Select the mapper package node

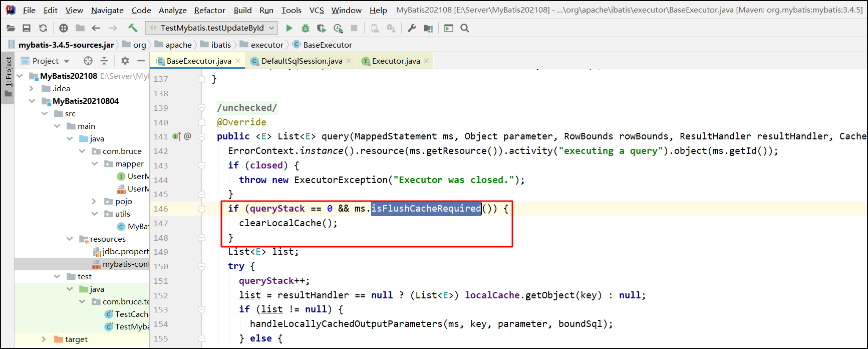pyautogui.click(x=124, y=164)
